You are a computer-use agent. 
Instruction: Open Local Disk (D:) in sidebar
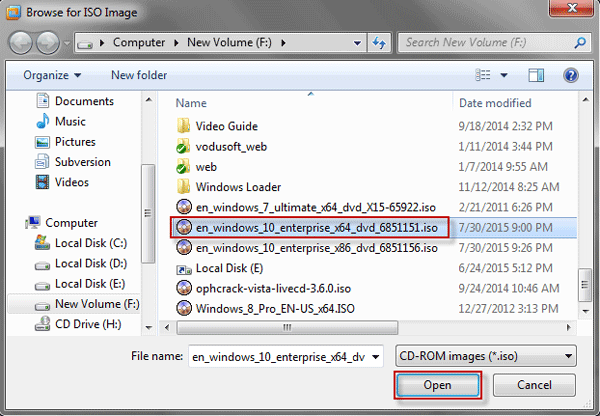[80, 263]
